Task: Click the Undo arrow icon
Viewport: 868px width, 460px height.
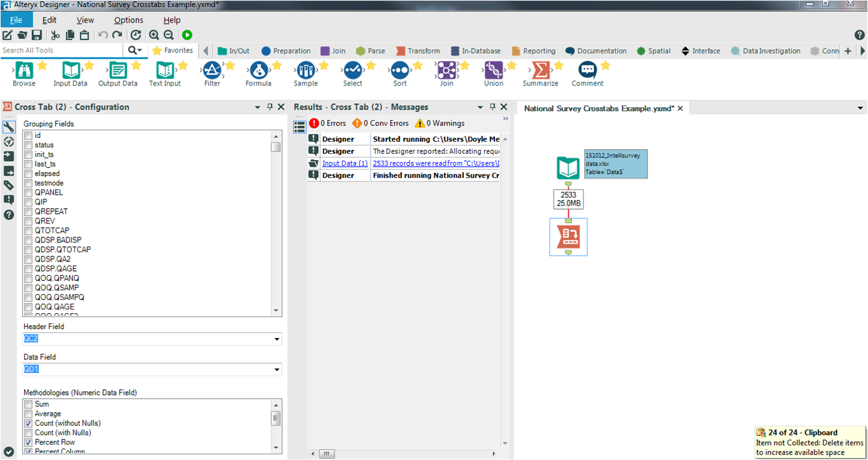Action: click(103, 35)
